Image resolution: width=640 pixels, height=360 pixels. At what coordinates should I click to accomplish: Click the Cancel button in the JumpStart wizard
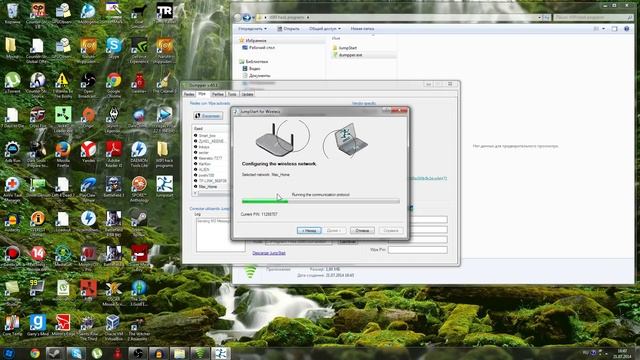pyautogui.click(x=362, y=231)
